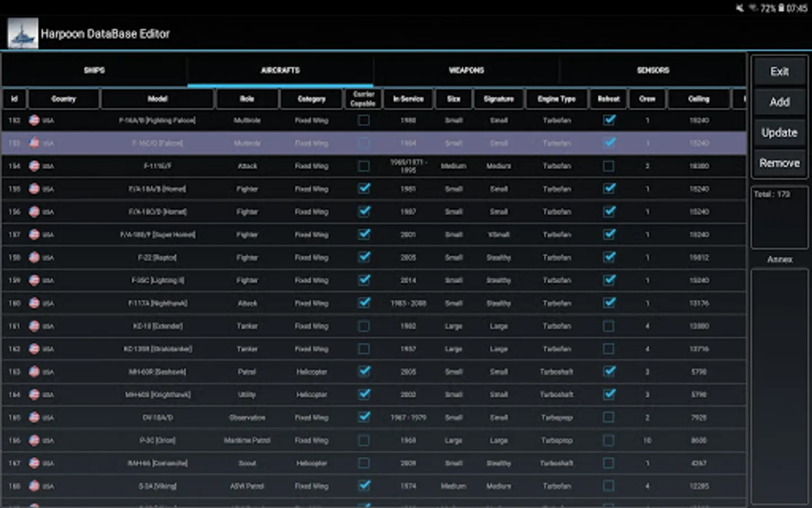Click the USA flag in the F-22 Raptor row
The height and width of the screenshot is (508, 812).
(34, 257)
